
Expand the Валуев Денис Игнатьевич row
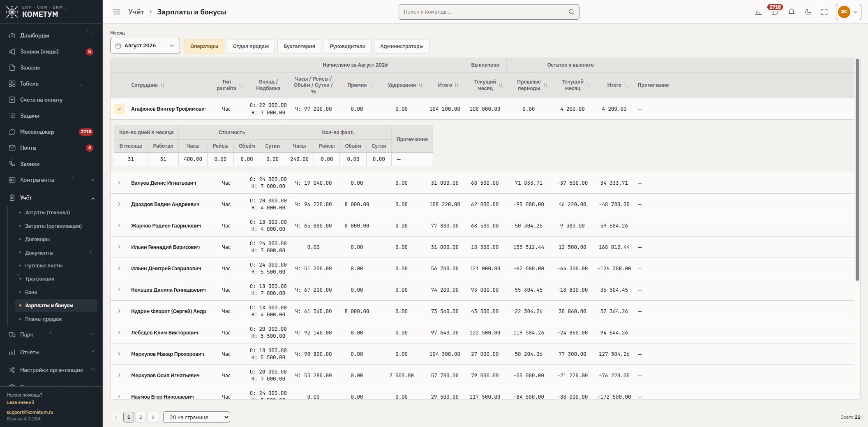click(119, 183)
